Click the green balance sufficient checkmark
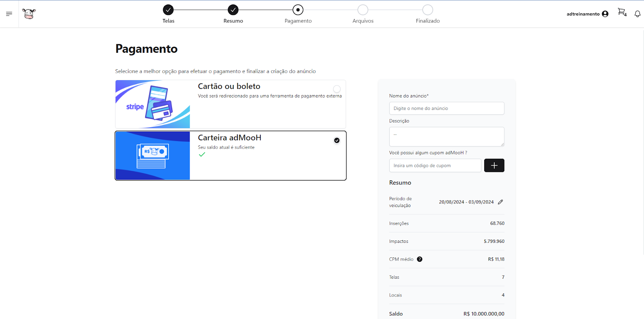The image size is (644, 319). [202, 155]
